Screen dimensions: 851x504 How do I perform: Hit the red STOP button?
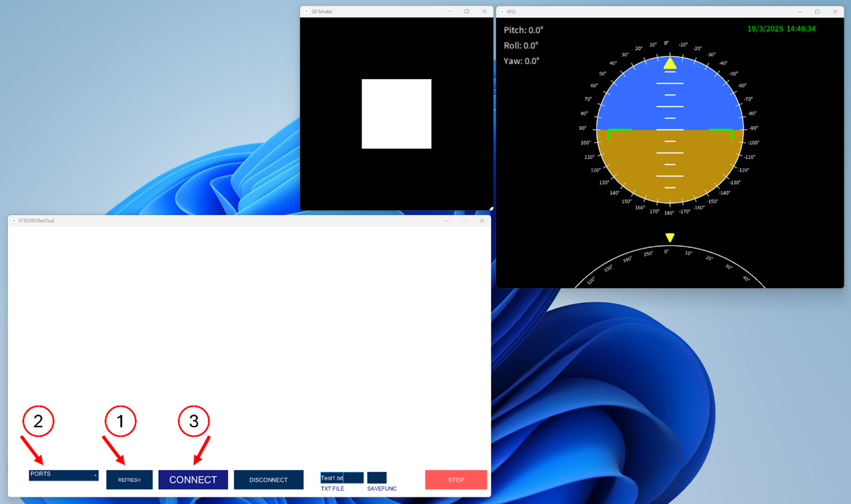pyautogui.click(x=456, y=480)
